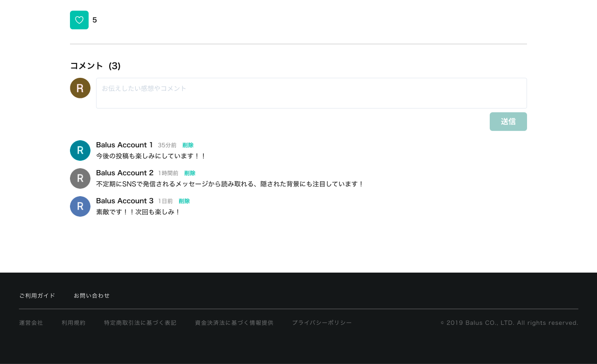Delete Balus Account 3's comment

184,201
